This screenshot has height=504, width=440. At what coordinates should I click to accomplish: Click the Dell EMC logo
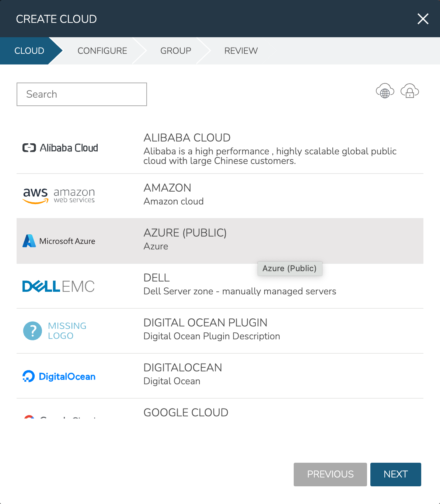coord(59,286)
